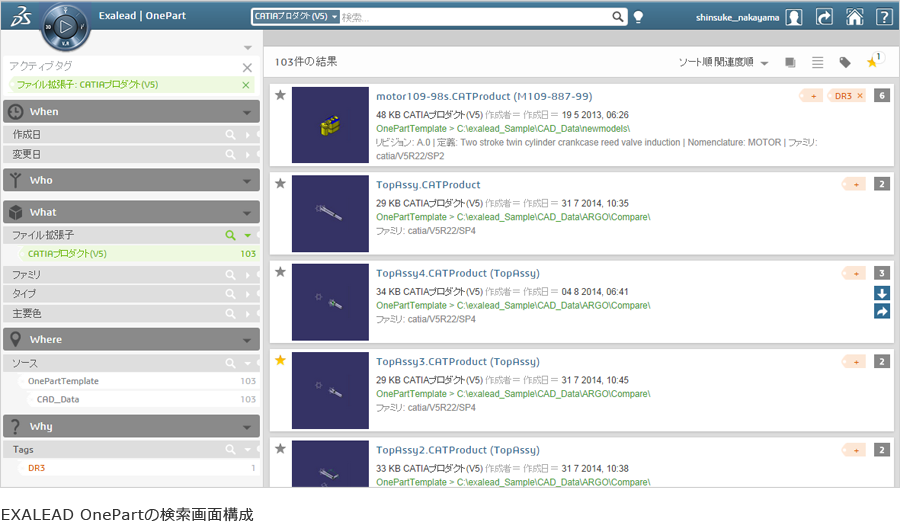Click count badge 3 on TopAssy4
The height and width of the screenshot is (522, 900).
882,273
